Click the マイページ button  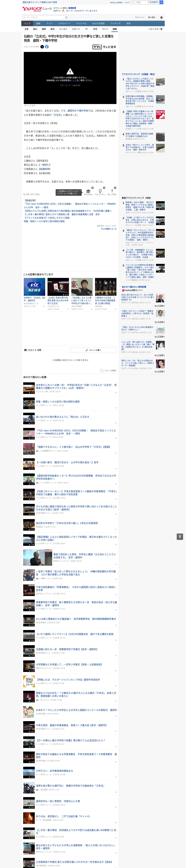coord(139,18)
